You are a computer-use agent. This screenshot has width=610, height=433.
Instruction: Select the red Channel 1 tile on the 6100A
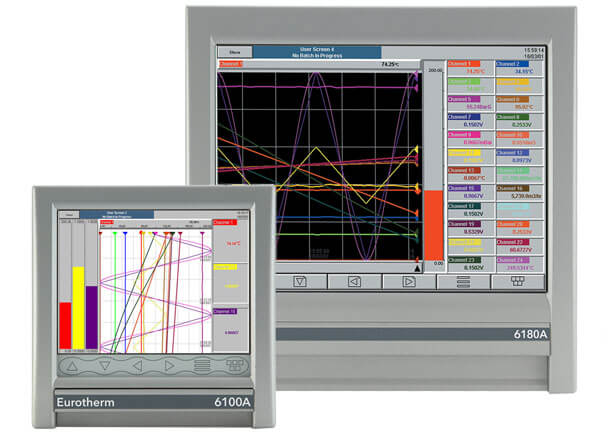[231, 240]
